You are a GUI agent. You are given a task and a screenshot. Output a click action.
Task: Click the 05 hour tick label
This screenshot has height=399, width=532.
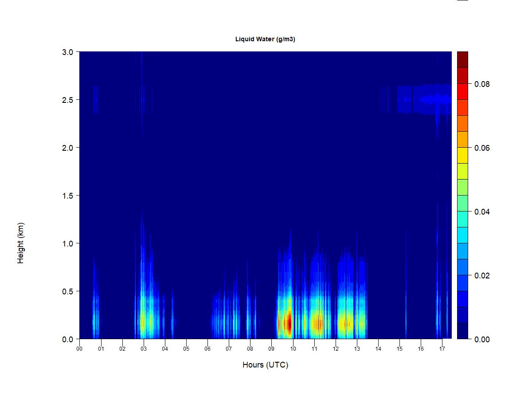[186, 349]
